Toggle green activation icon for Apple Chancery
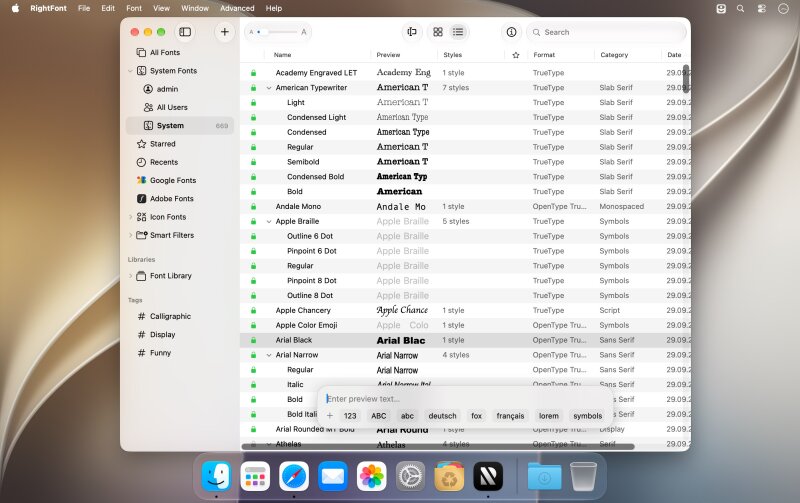 pyautogui.click(x=254, y=310)
